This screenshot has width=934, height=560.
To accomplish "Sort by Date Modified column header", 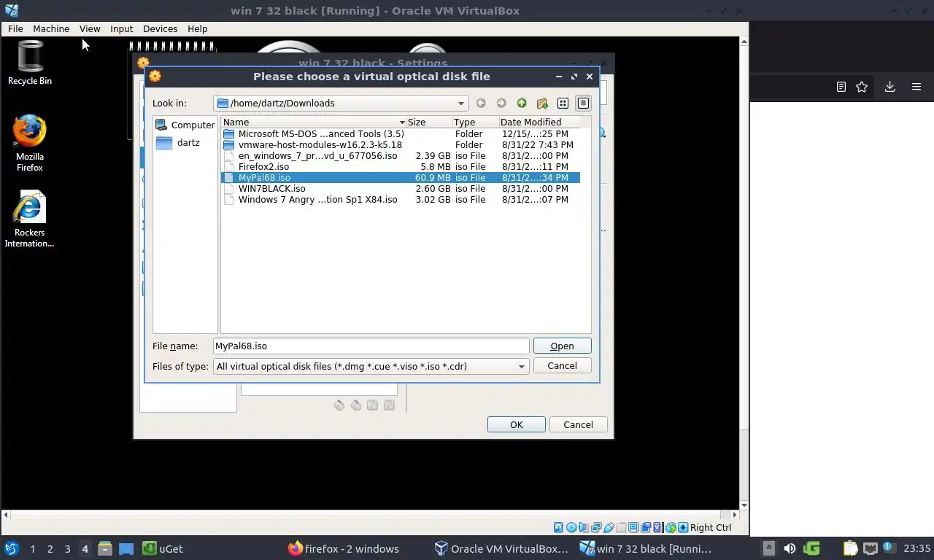I will (x=540, y=122).
